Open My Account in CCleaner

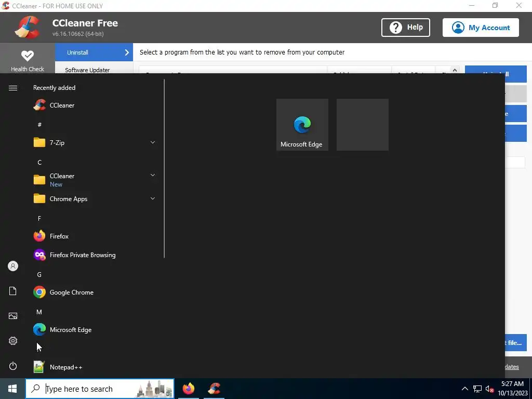[x=481, y=28]
